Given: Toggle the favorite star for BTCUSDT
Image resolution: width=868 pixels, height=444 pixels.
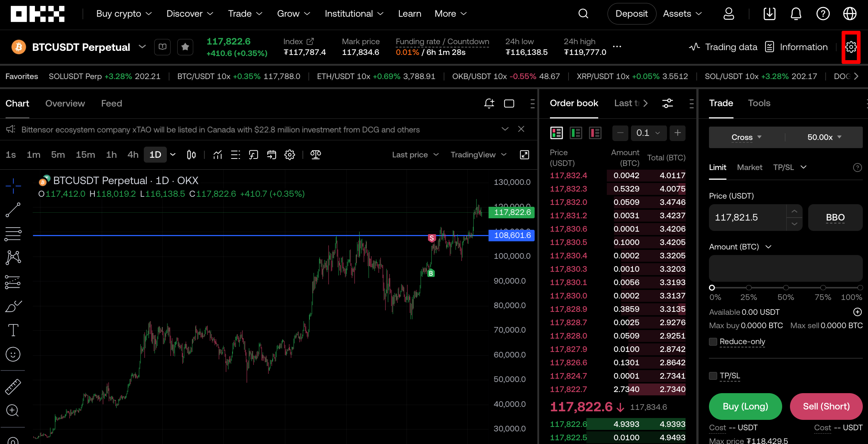Looking at the screenshot, I should 185,47.
